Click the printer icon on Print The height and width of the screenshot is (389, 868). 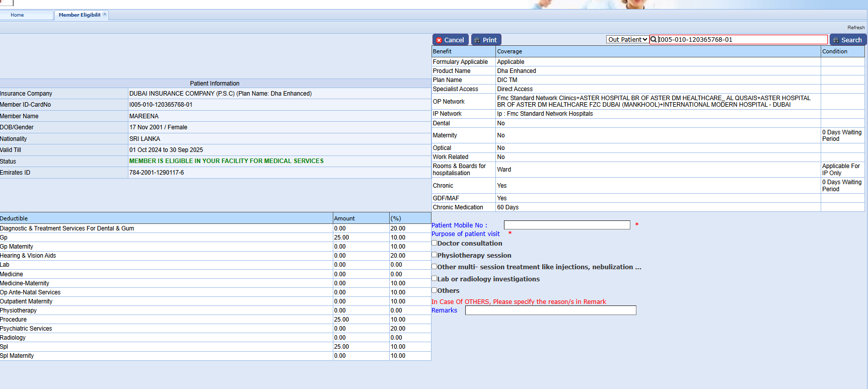coord(477,40)
